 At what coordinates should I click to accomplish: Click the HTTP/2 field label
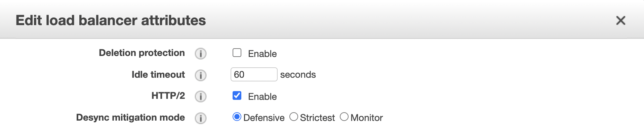tap(168, 96)
